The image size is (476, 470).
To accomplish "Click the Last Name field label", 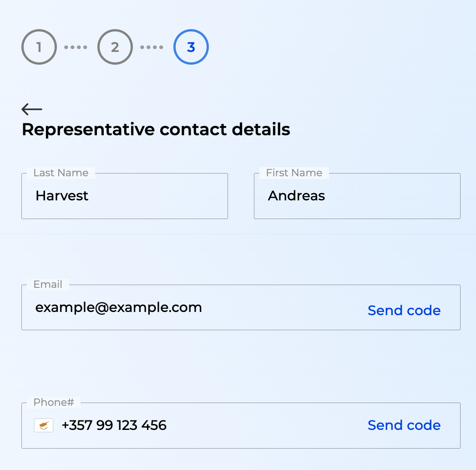I will point(61,173).
